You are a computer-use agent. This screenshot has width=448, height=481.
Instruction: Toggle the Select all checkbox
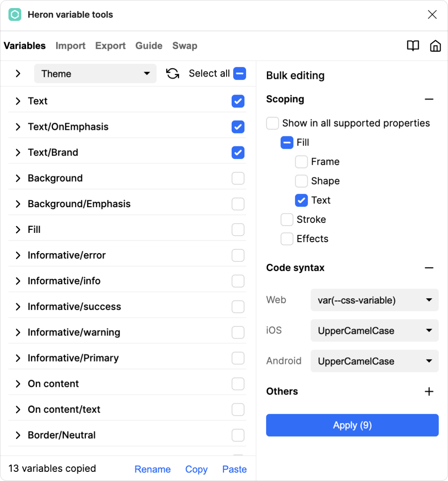pyautogui.click(x=239, y=74)
